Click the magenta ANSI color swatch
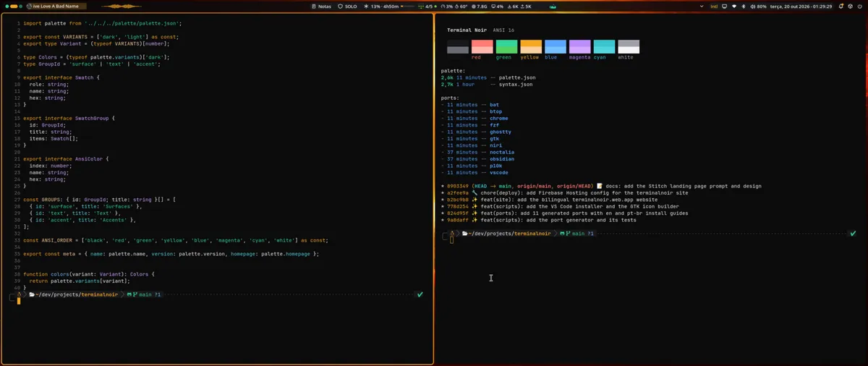Screen dimensions: 868x366 (580, 47)
